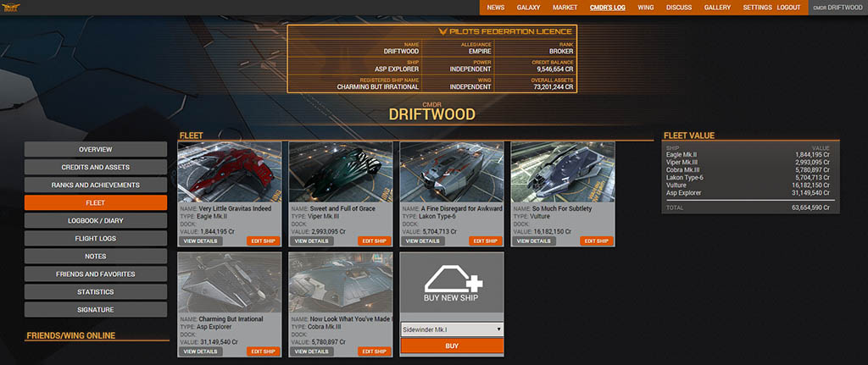868x365 pixels.
Task: Click the Fleet Value heading
Action: (x=689, y=135)
